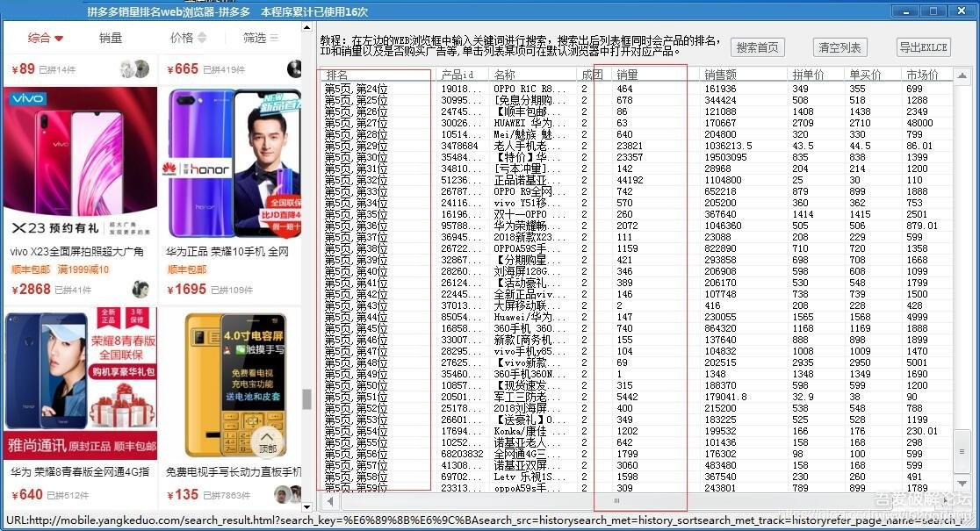
Task: Select the 销量 sort tab
Action: pyautogui.click(x=111, y=38)
